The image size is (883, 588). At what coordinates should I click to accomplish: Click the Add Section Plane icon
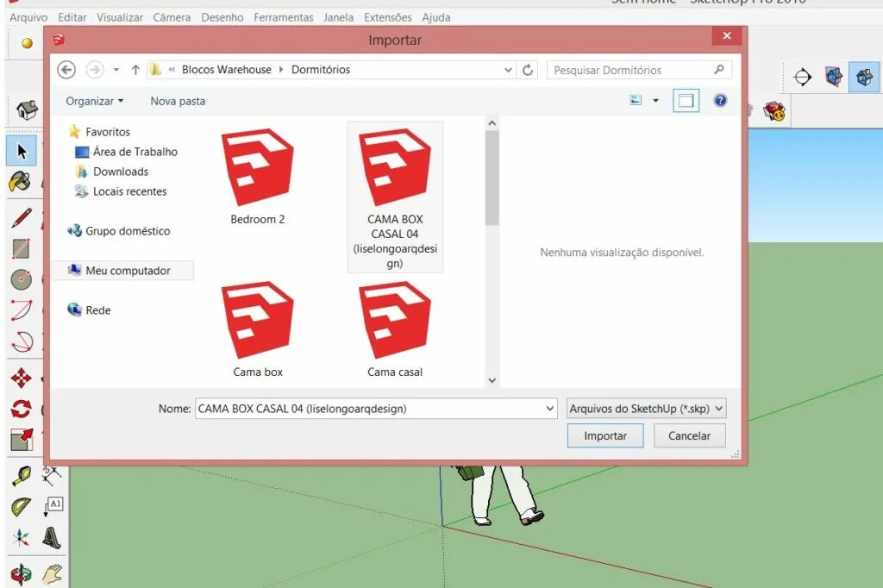[803, 76]
